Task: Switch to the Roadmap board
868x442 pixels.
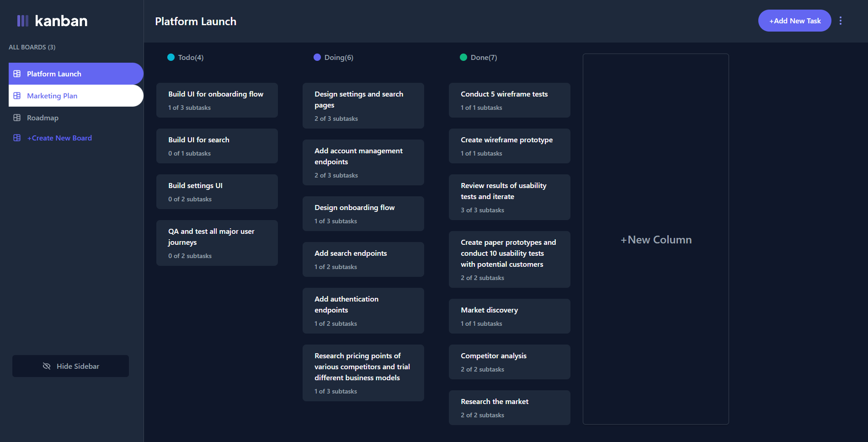Action: (x=43, y=118)
